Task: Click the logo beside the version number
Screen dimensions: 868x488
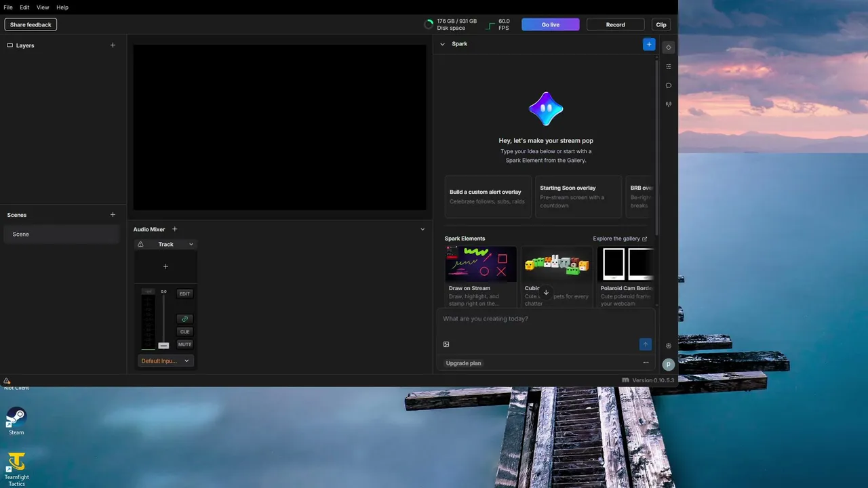Action: click(625, 381)
